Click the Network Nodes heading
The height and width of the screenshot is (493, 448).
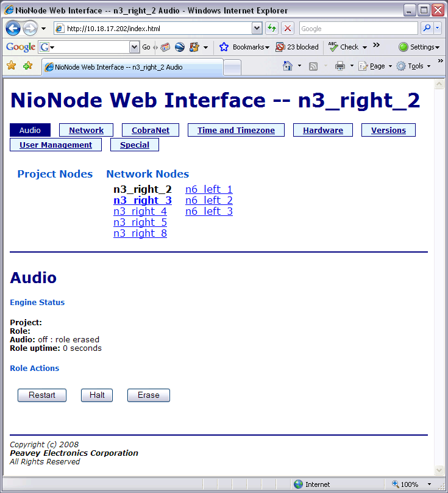pos(148,174)
